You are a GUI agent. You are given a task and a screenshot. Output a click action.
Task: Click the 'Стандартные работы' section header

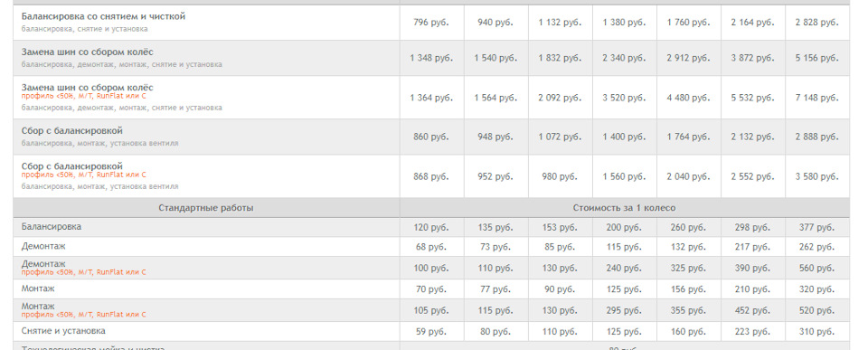(206, 208)
